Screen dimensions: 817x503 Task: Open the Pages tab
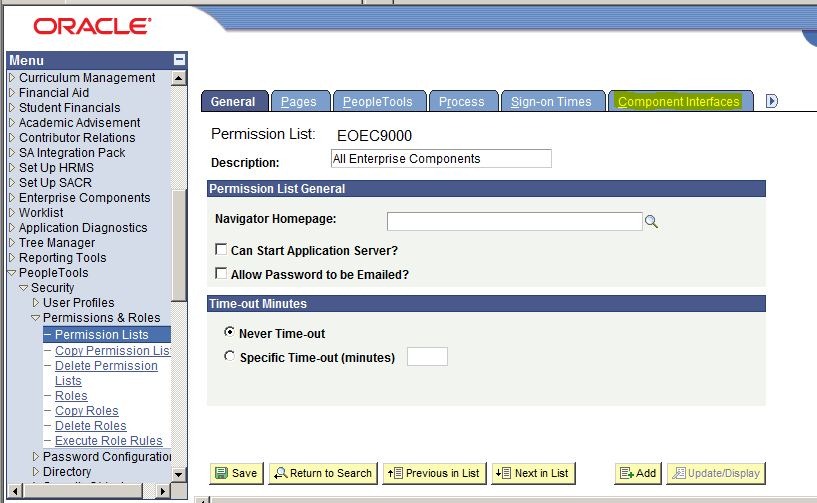[x=301, y=101]
